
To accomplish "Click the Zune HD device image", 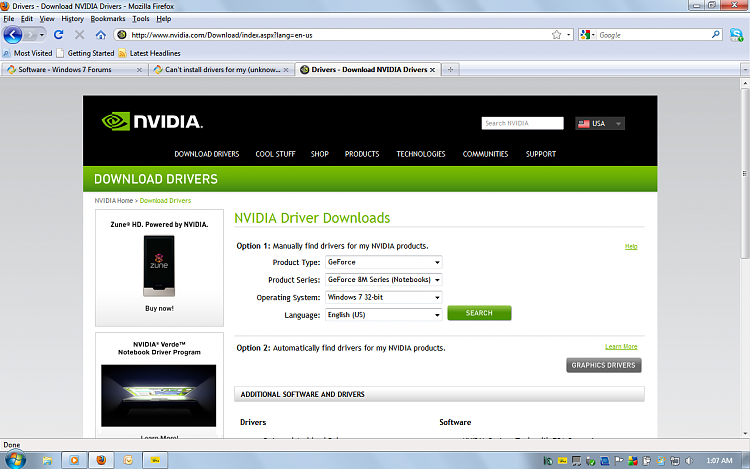I will [x=159, y=266].
